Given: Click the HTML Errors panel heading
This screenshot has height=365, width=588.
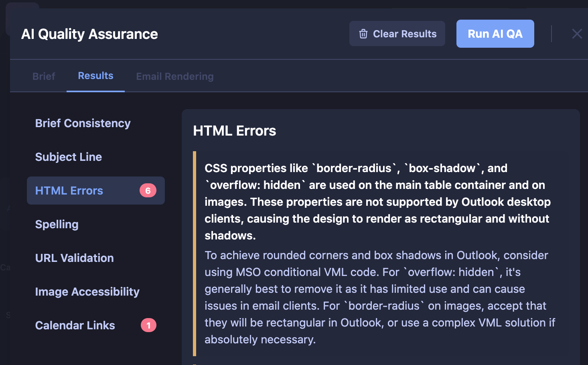Looking at the screenshot, I should [235, 131].
